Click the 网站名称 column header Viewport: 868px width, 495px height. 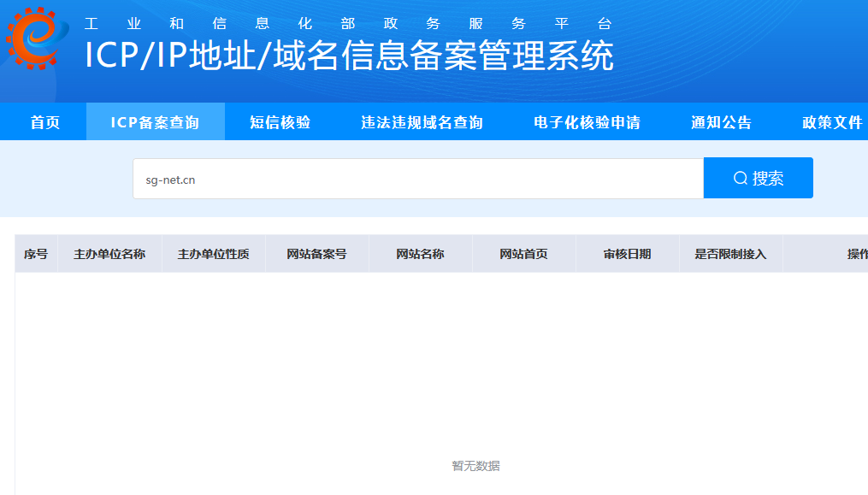point(420,252)
